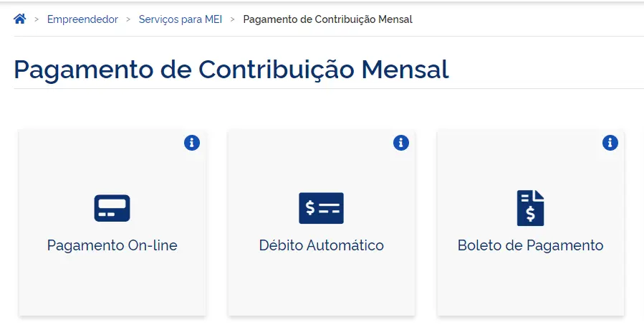Click the Boleto de Pagamento document icon
Viewport: 644px width, 335px height.
pos(530,208)
